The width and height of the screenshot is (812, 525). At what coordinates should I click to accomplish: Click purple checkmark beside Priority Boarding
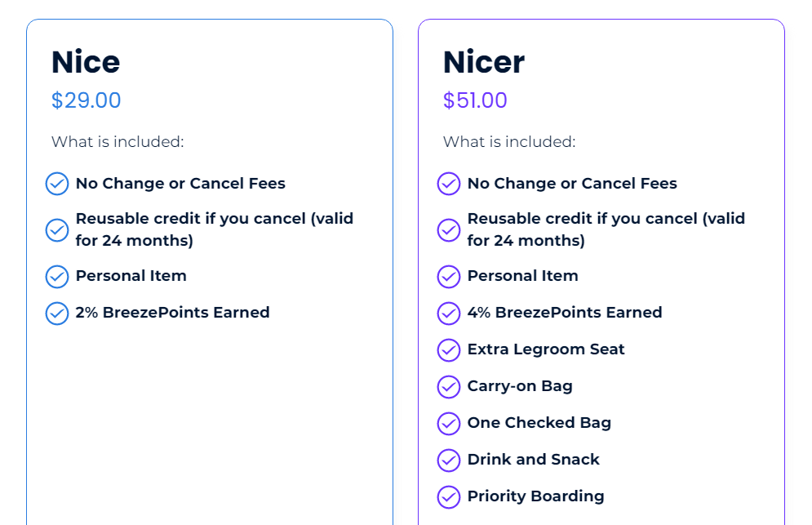coord(449,497)
